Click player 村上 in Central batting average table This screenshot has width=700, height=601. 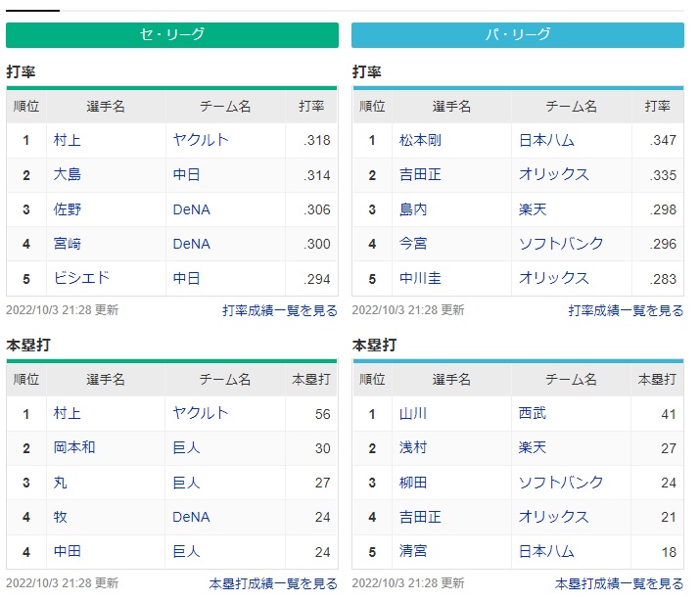[67, 140]
